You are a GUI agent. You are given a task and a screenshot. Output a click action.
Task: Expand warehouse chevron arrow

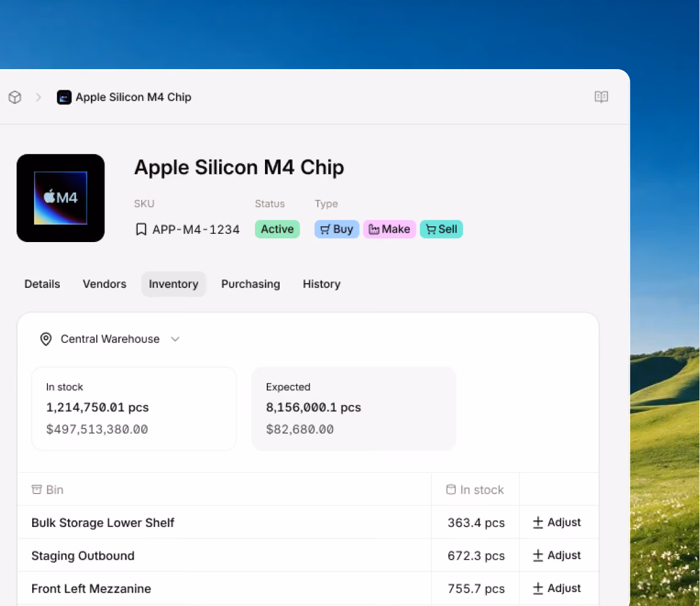(x=175, y=339)
